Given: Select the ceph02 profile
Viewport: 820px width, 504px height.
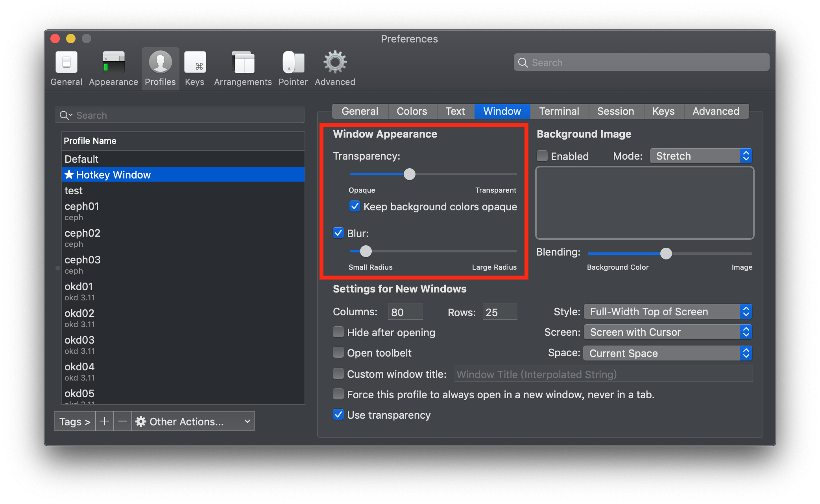Looking at the screenshot, I should point(82,233).
